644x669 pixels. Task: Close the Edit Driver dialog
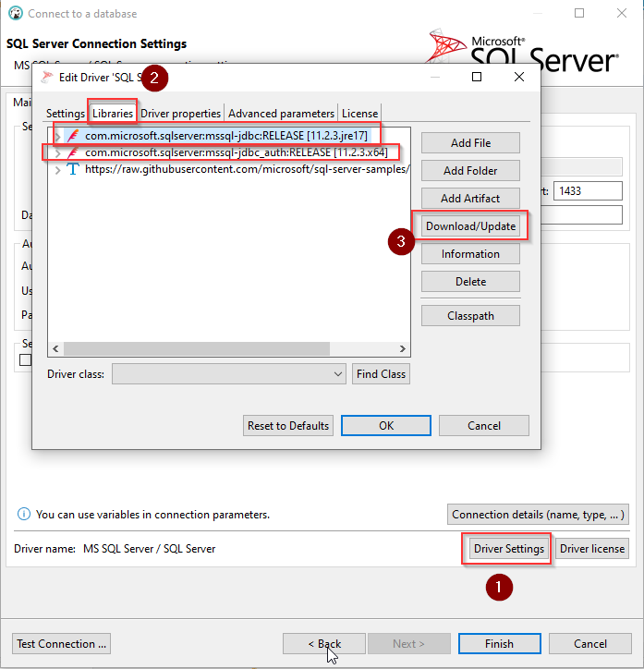tap(519, 77)
